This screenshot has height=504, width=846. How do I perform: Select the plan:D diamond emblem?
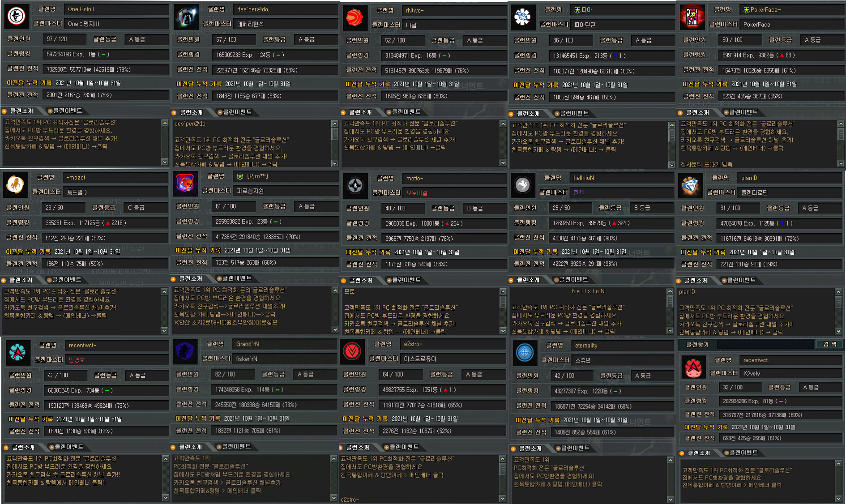[x=690, y=185]
